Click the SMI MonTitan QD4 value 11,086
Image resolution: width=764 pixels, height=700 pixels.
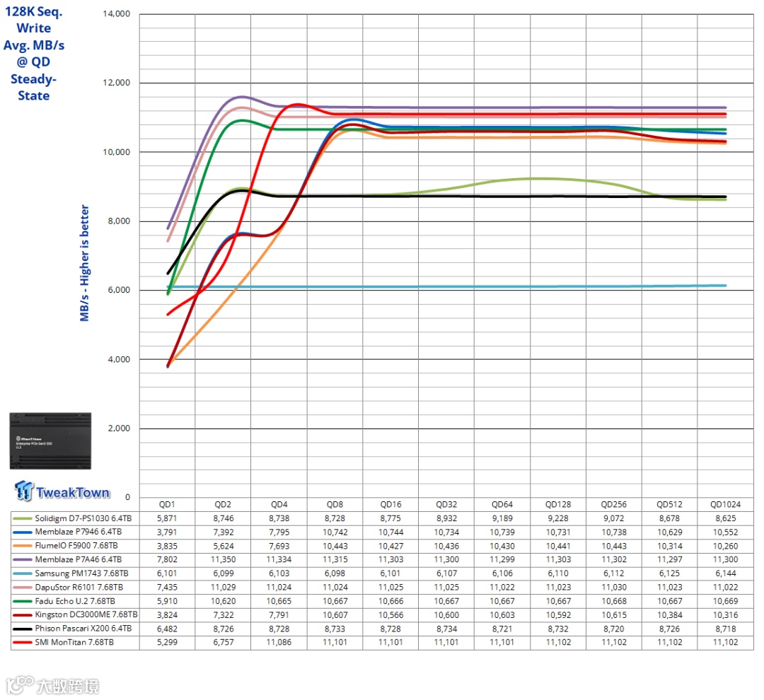(x=279, y=643)
